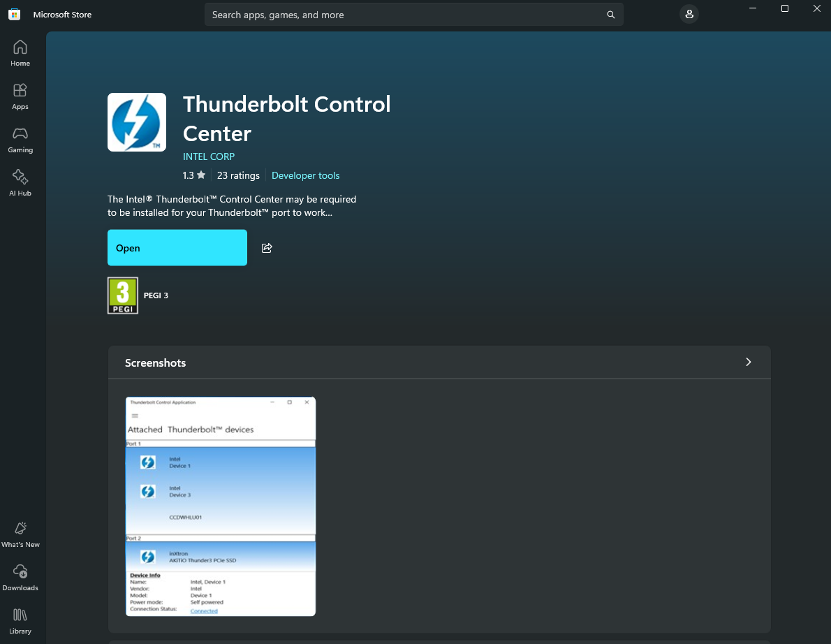Image resolution: width=831 pixels, height=644 pixels.
Task: Click the Thunderbolt Control Center title
Action: click(x=287, y=119)
